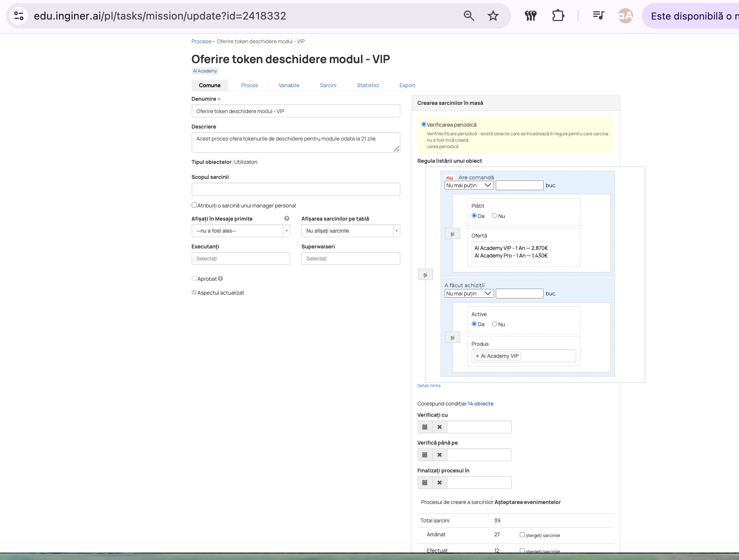Viewport: 739px width, 560px height.
Task: Check ștergeți sarcinile for Amânat row
Action: [x=522, y=534]
